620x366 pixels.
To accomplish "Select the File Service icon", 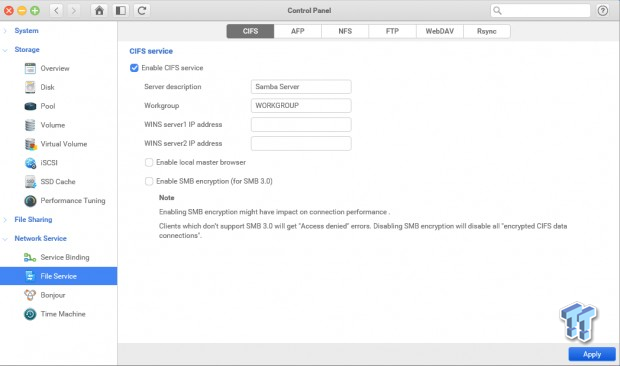I will click(x=30, y=276).
